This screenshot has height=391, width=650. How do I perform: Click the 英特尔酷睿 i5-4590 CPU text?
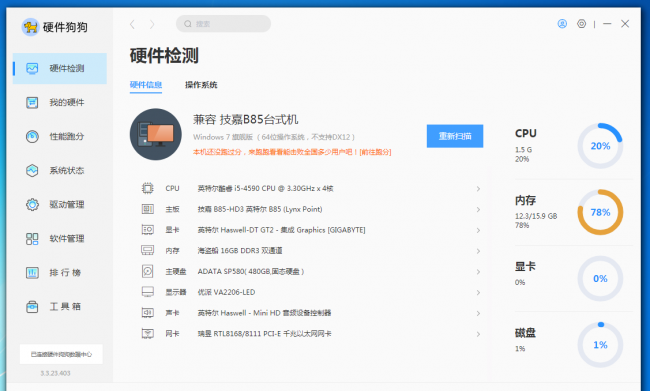265,188
